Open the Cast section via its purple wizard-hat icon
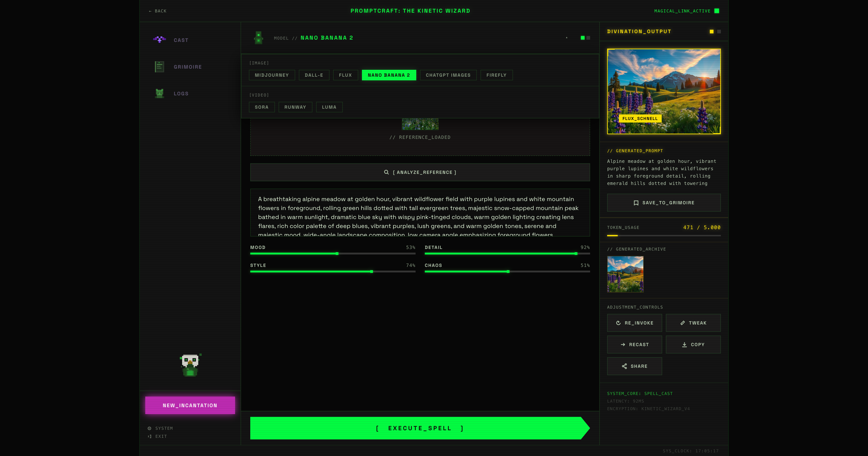868x456 pixels. 159,40
